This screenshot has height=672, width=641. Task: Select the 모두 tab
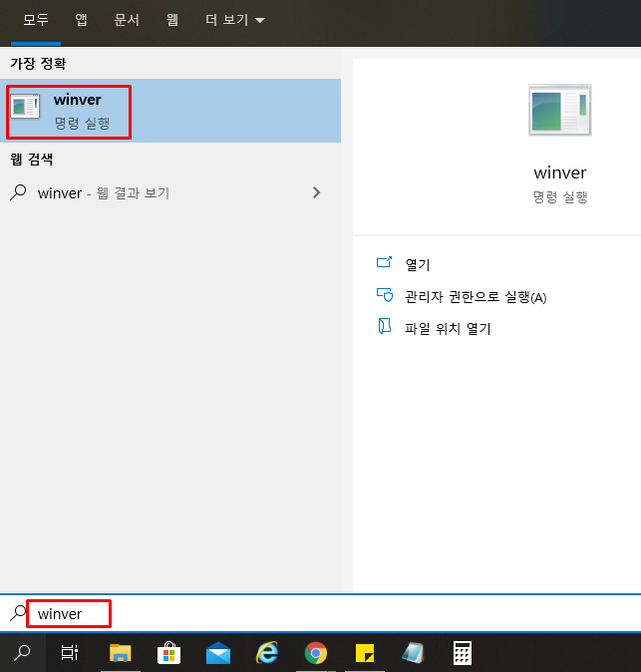tap(36, 20)
